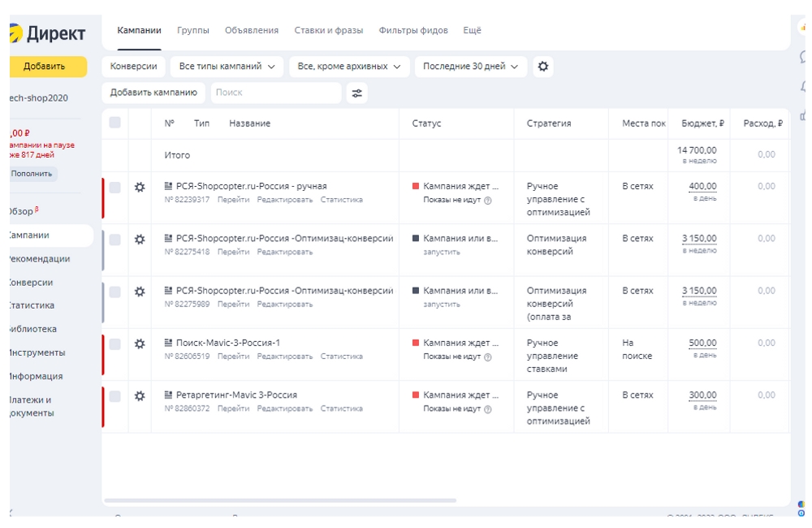Open the table settings gear beside the date filter

click(x=543, y=67)
